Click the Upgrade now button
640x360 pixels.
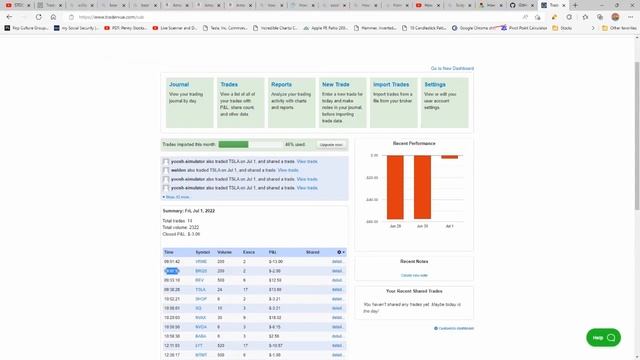331,144
